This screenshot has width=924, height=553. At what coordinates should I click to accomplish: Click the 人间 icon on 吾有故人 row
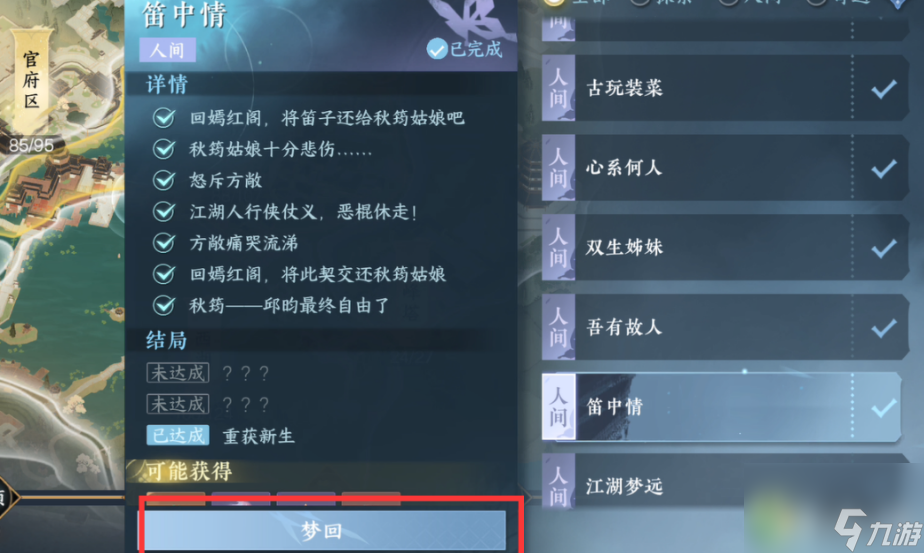(x=558, y=327)
